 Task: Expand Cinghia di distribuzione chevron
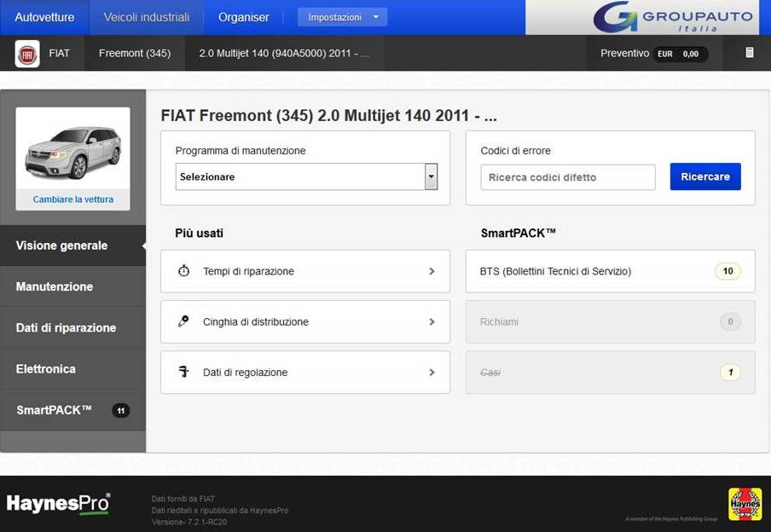click(432, 321)
